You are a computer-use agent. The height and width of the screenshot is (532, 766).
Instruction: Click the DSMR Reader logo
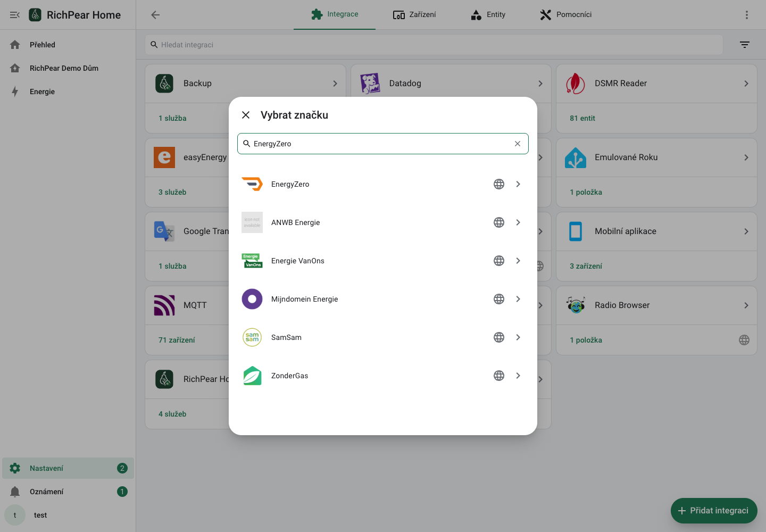[576, 84]
